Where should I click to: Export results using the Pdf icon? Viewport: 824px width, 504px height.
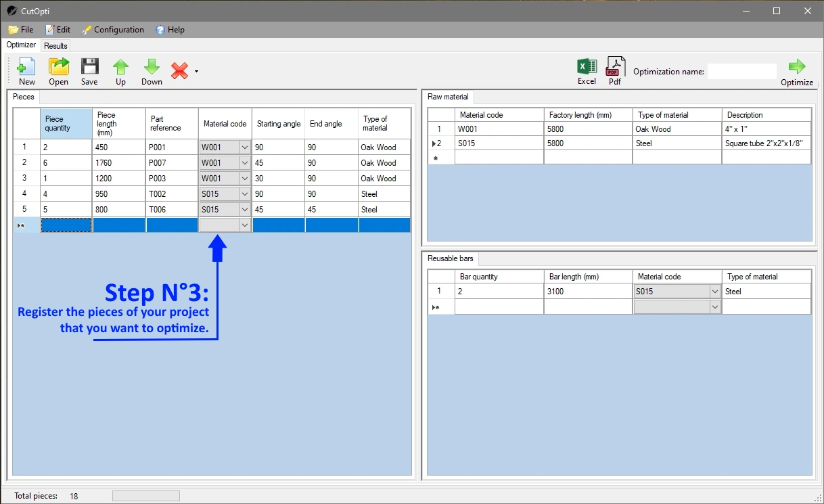point(615,70)
